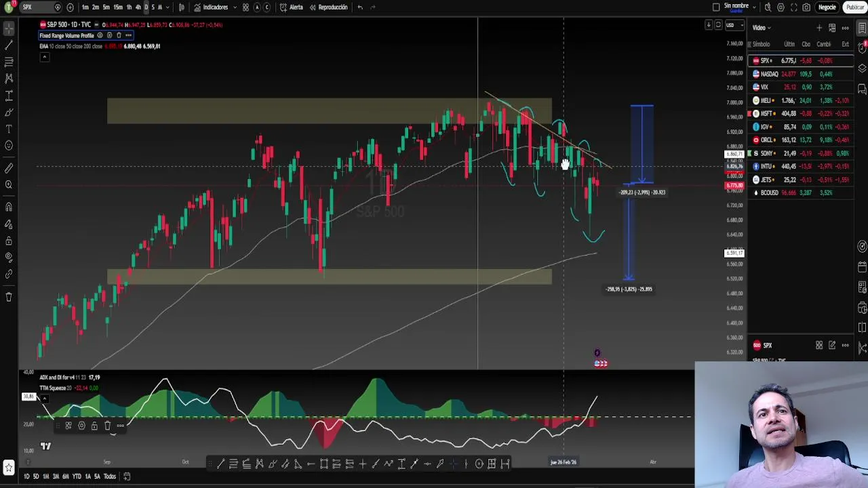This screenshot has height=488, width=868.
Task: Add a symbol to the watchlist
Action: [819, 28]
